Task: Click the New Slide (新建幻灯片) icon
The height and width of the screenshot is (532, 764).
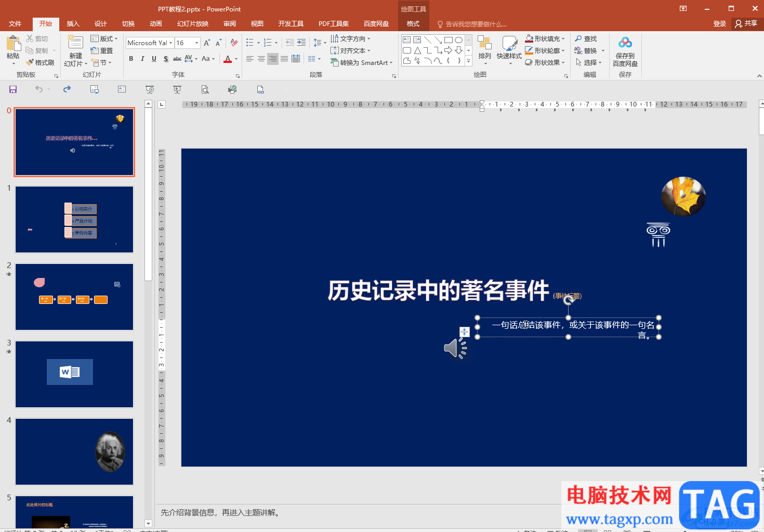Action: (x=75, y=43)
